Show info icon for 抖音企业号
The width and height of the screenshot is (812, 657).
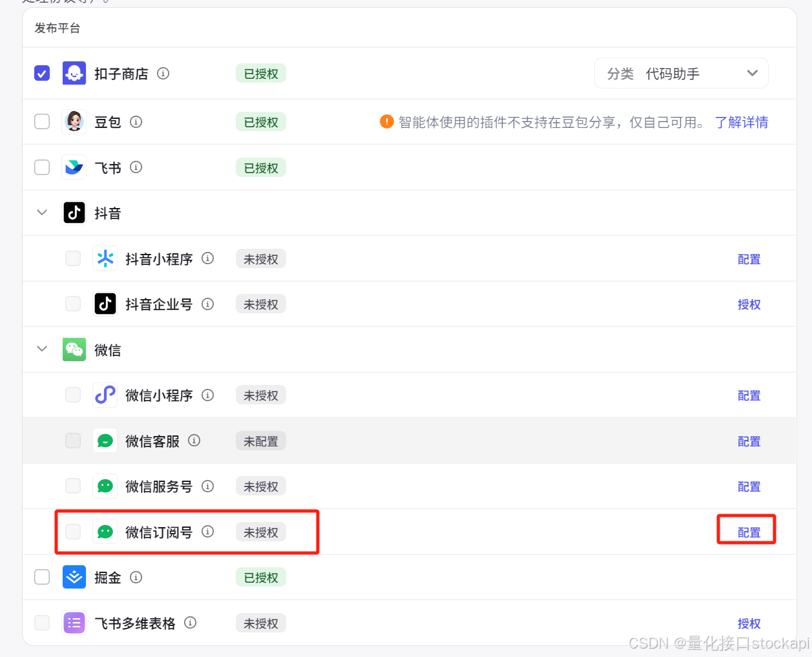pyautogui.click(x=207, y=304)
